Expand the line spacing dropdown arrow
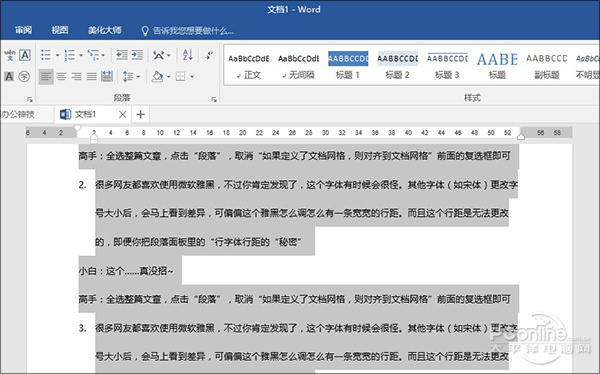This screenshot has height=374, width=600. (138, 77)
